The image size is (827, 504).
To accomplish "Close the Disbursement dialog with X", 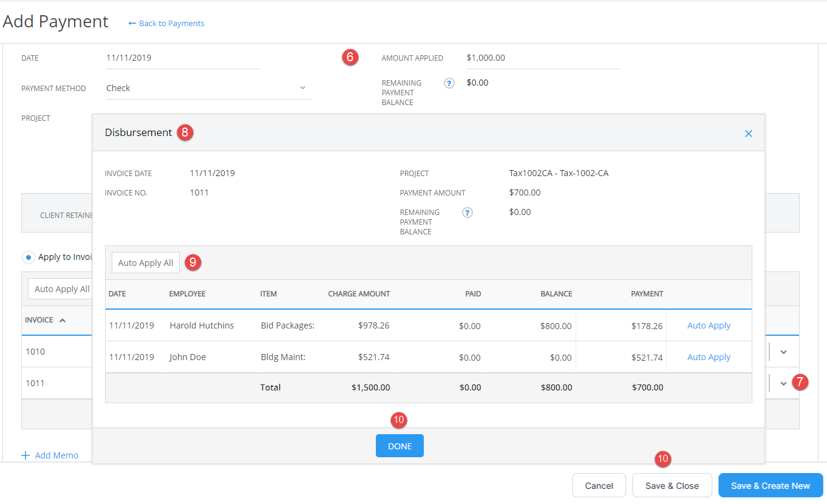I will (748, 134).
